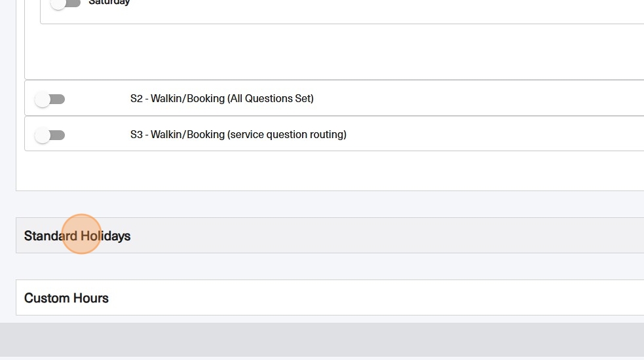Expand the Standard Holidays section

click(x=328, y=236)
